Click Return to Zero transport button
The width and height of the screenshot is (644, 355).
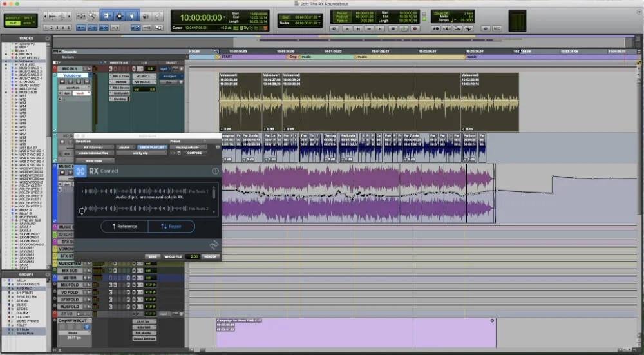346,29
